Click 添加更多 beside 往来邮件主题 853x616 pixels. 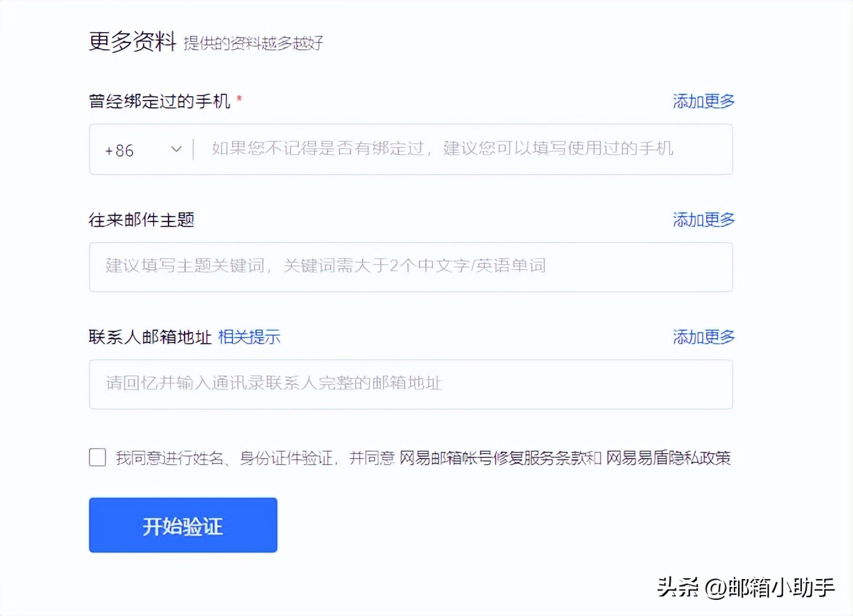(703, 220)
